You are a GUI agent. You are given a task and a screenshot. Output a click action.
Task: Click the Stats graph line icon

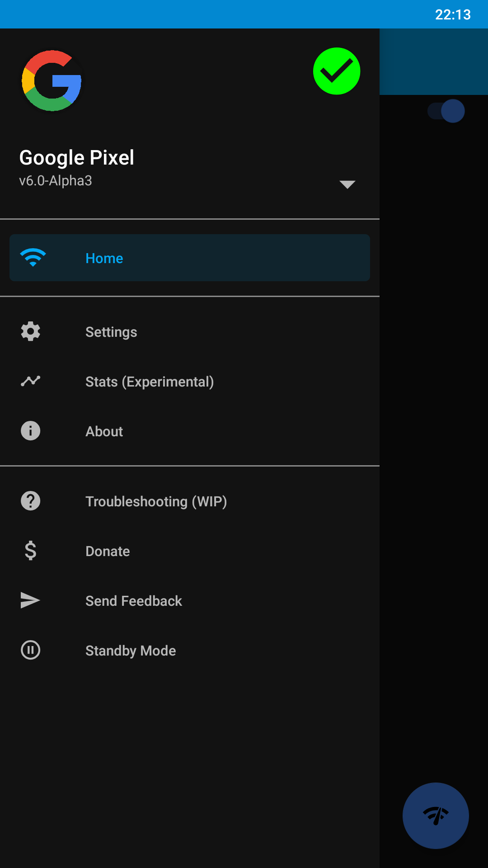click(31, 381)
